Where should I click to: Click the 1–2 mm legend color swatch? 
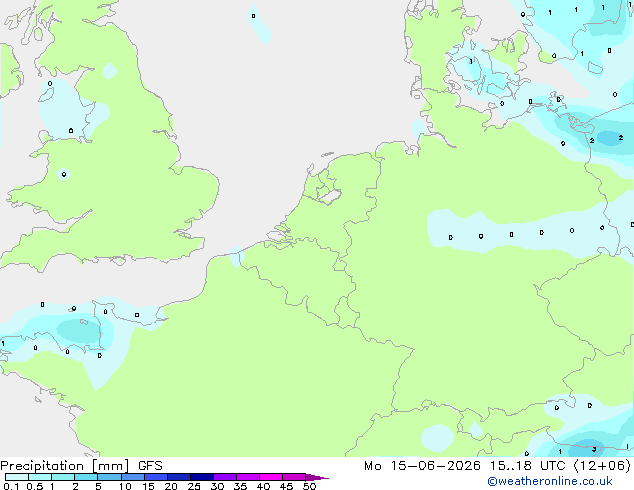[63, 477]
